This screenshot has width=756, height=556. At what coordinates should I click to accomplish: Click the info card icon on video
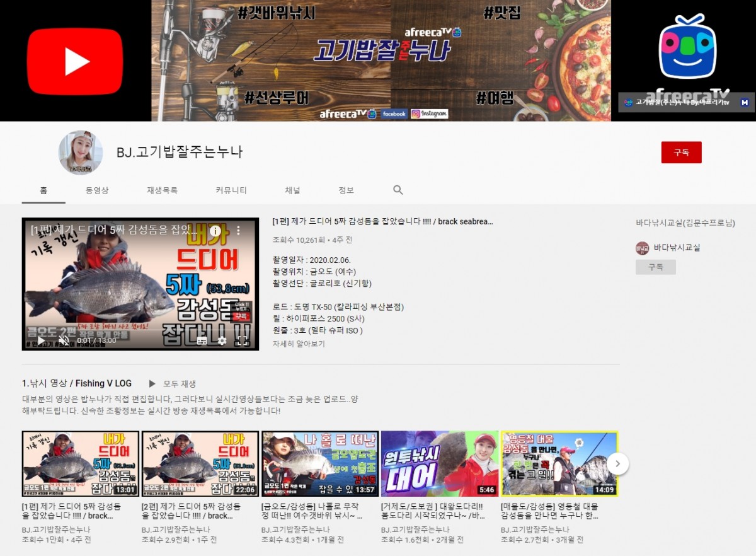[x=215, y=231]
